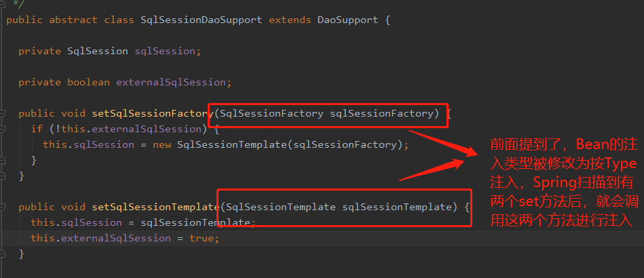Click 'this.sqlSession = sqlSessionTemplate;' line
644x278 pixels.
tap(143, 222)
